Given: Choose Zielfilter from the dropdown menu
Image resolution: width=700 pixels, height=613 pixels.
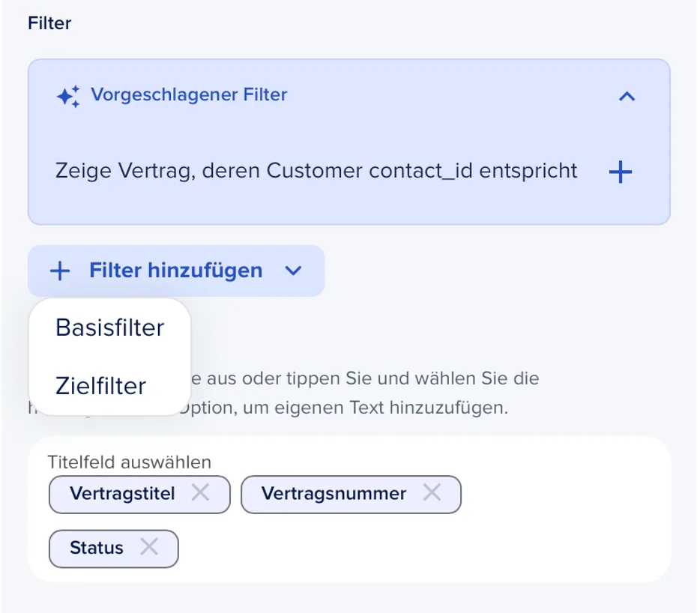Looking at the screenshot, I should tap(101, 386).
